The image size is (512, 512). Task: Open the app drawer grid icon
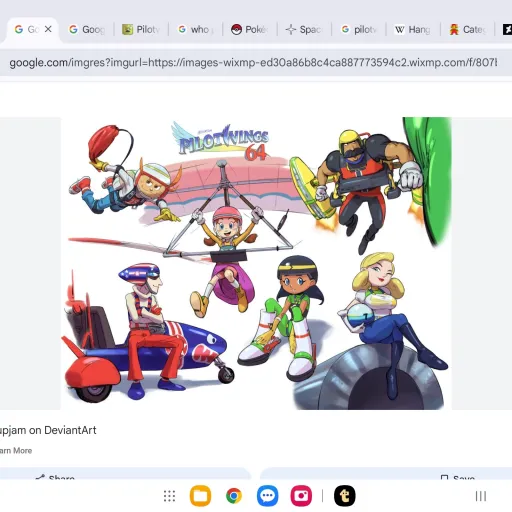[169, 496]
